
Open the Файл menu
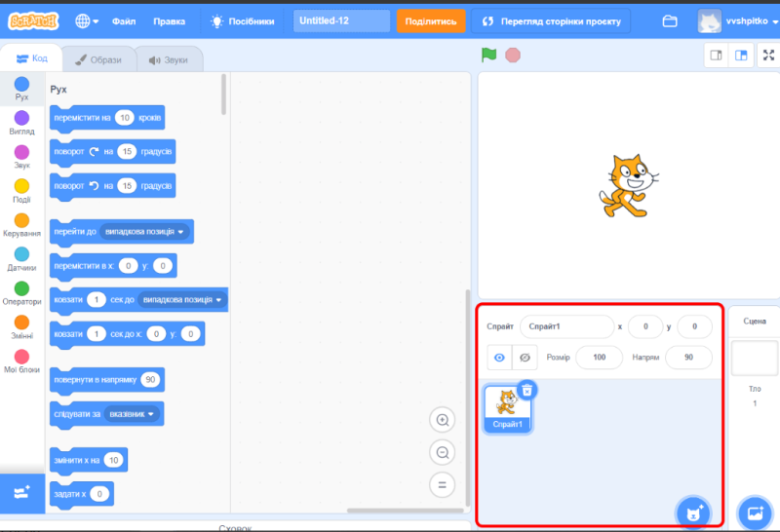click(x=124, y=20)
